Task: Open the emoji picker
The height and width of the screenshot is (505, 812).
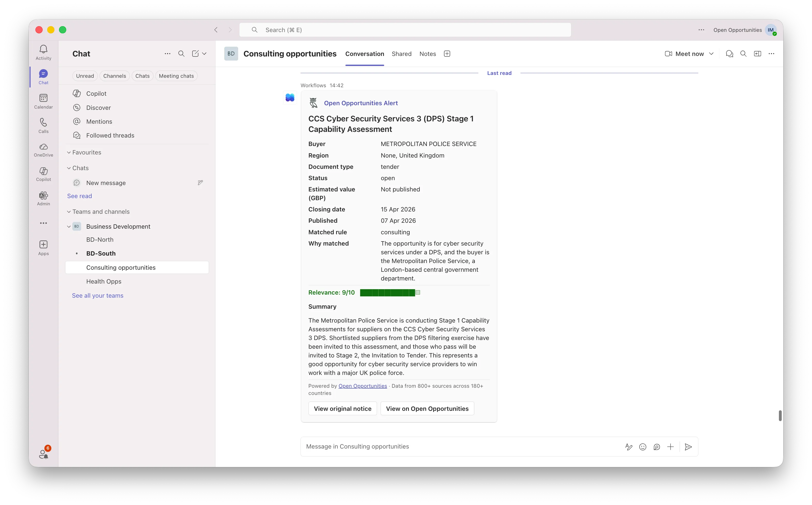Action: pos(643,447)
